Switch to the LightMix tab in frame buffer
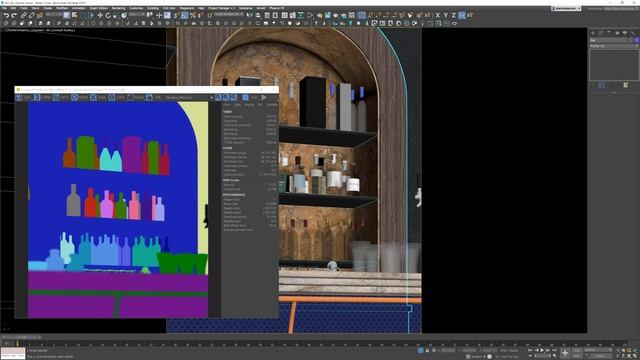The image size is (640, 360). (x=272, y=104)
